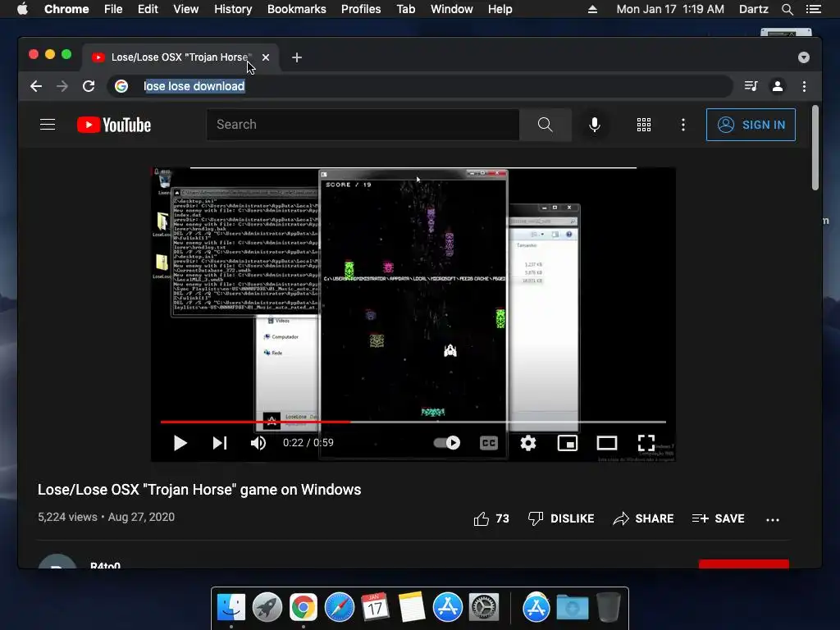Switch to theater mode

[607, 443]
